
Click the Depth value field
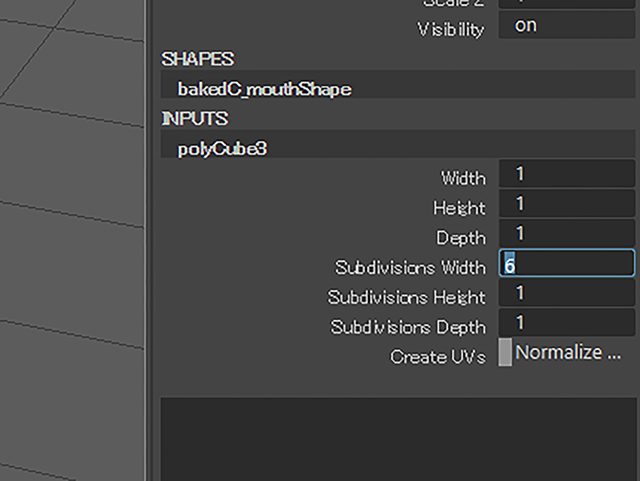(567, 234)
